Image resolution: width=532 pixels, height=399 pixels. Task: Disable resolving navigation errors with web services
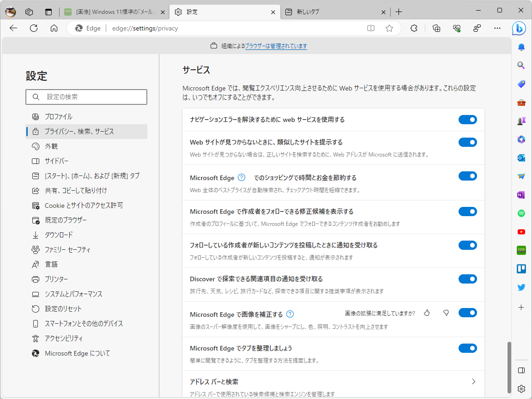click(467, 119)
